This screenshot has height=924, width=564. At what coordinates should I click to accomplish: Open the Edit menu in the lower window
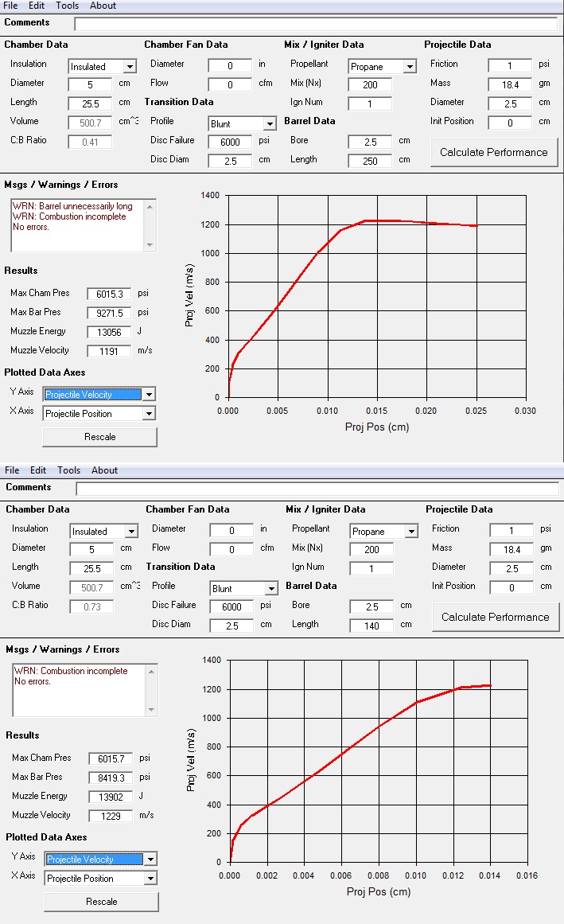click(38, 470)
